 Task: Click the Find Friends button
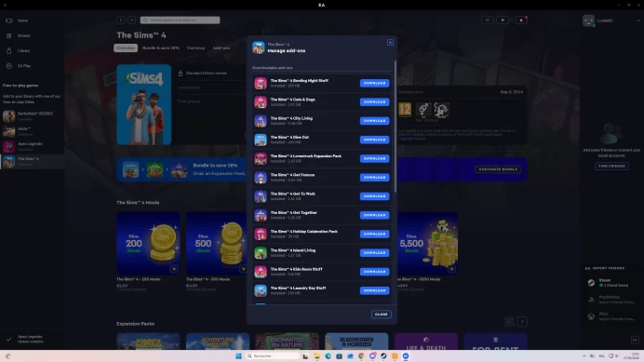tap(611, 166)
